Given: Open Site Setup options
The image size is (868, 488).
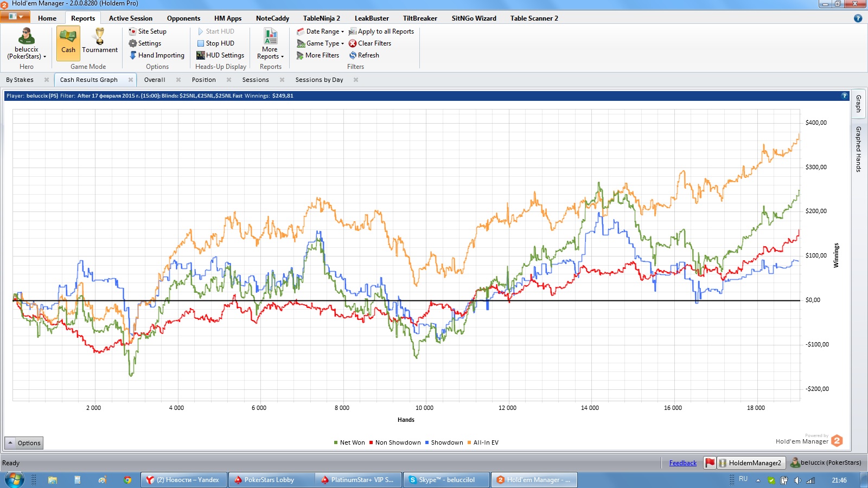Looking at the screenshot, I should coord(148,31).
